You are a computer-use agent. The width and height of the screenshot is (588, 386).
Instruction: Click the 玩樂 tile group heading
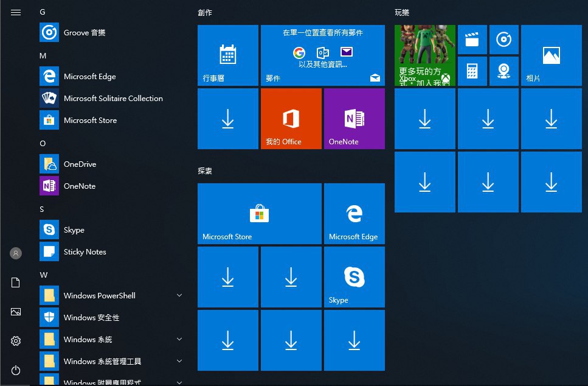click(402, 13)
